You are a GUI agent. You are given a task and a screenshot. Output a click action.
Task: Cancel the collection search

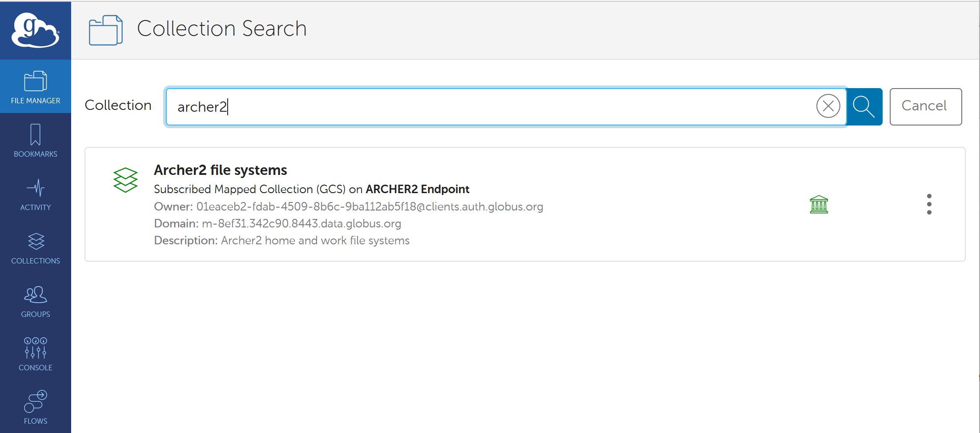click(x=925, y=106)
